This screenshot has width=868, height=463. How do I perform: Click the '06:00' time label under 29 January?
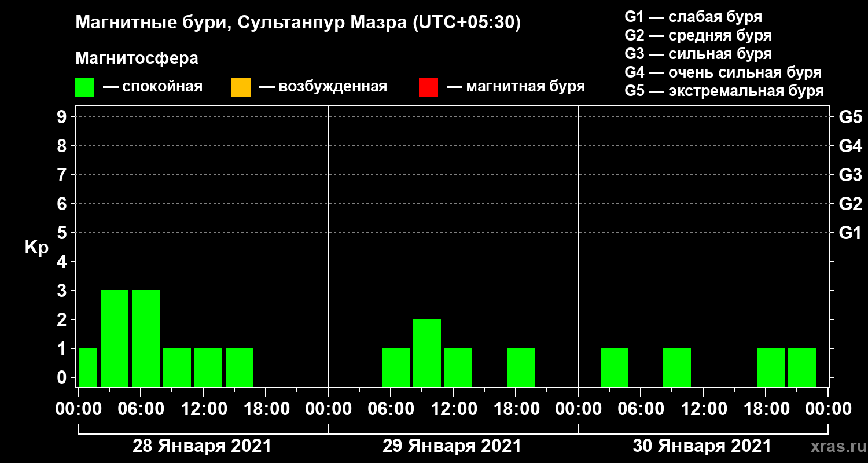tap(391, 409)
